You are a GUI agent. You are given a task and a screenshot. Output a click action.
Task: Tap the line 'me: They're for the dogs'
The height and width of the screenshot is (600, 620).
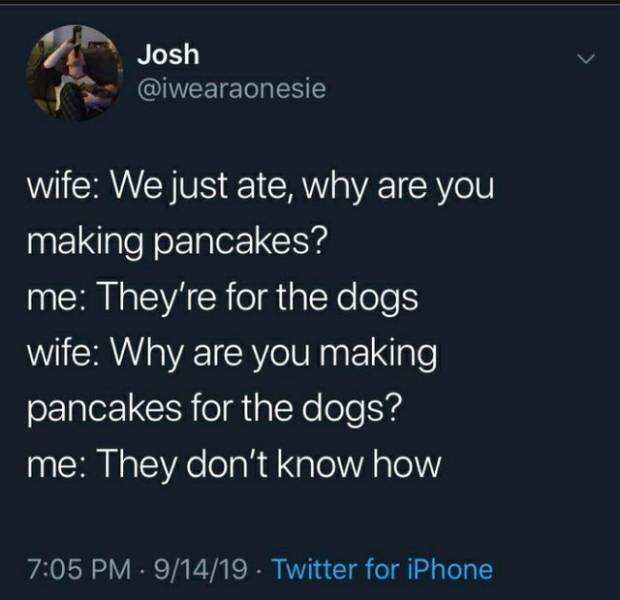click(x=223, y=298)
